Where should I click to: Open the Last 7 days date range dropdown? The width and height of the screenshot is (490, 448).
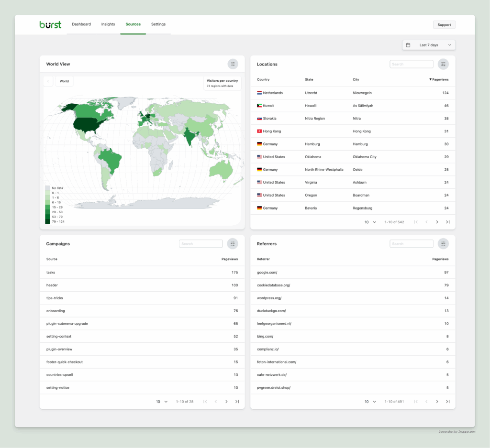(428, 44)
